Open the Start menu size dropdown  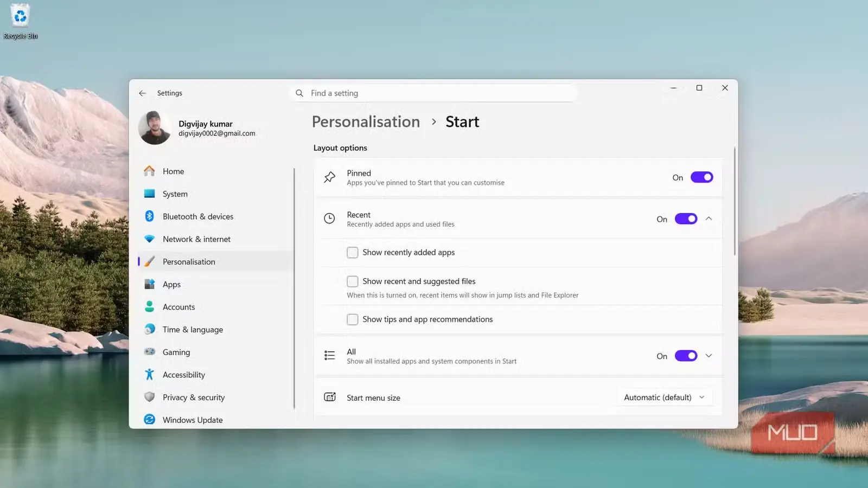(x=665, y=397)
